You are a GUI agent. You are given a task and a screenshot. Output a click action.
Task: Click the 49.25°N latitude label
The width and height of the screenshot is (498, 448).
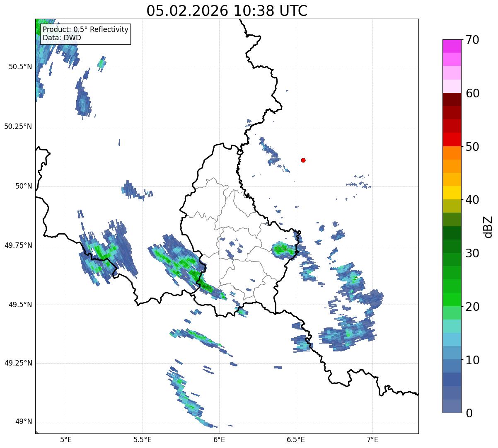pyautogui.click(x=18, y=363)
